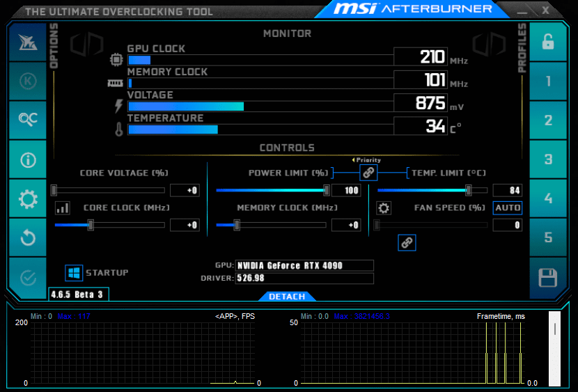Click the right skin toggle emblem near Profiles
This screenshot has height=392, width=578.
[x=489, y=44]
